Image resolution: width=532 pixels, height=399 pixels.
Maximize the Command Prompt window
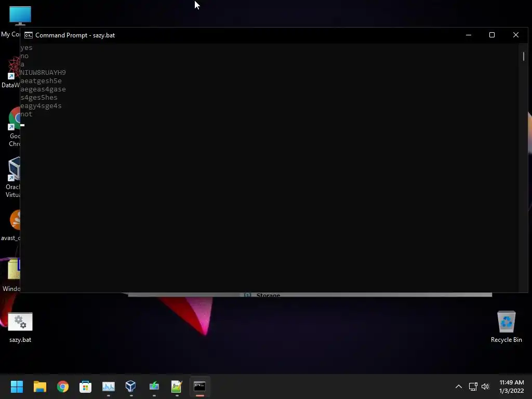pyautogui.click(x=492, y=35)
